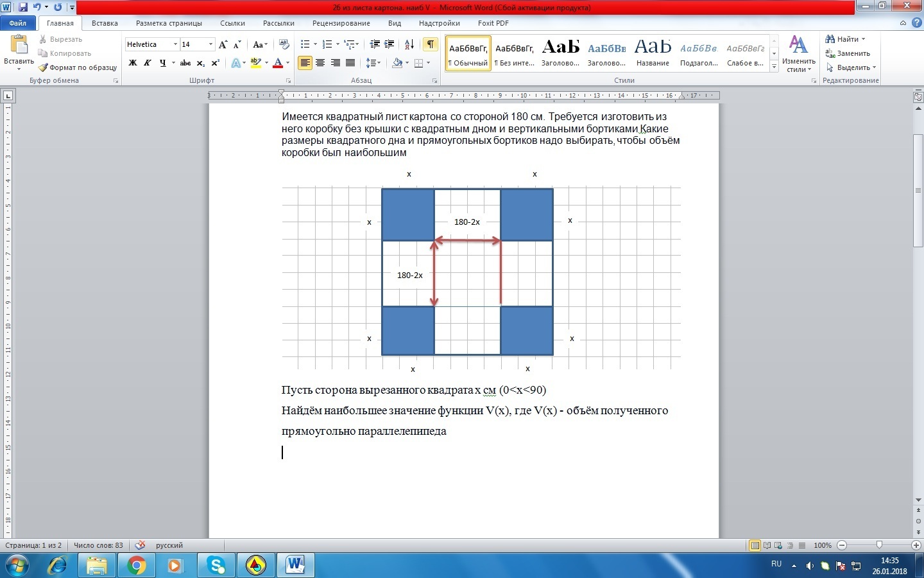Click Вырезать (Cut) scissors button

click(61, 39)
